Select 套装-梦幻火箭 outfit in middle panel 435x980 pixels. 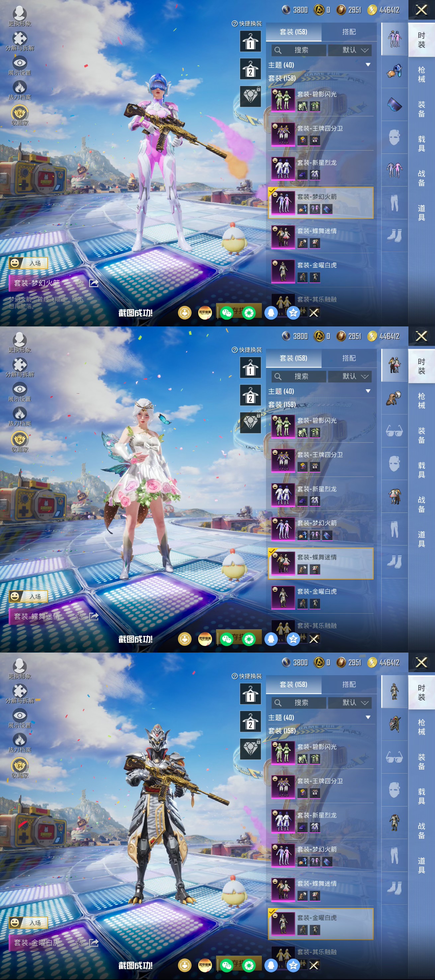click(x=321, y=529)
